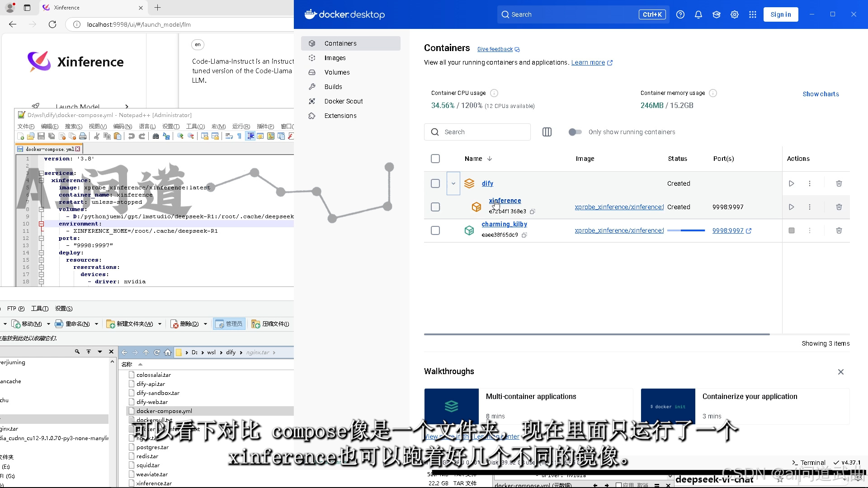Copy xinference container ID
This screenshot has height=488, width=868.
coord(533,211)
